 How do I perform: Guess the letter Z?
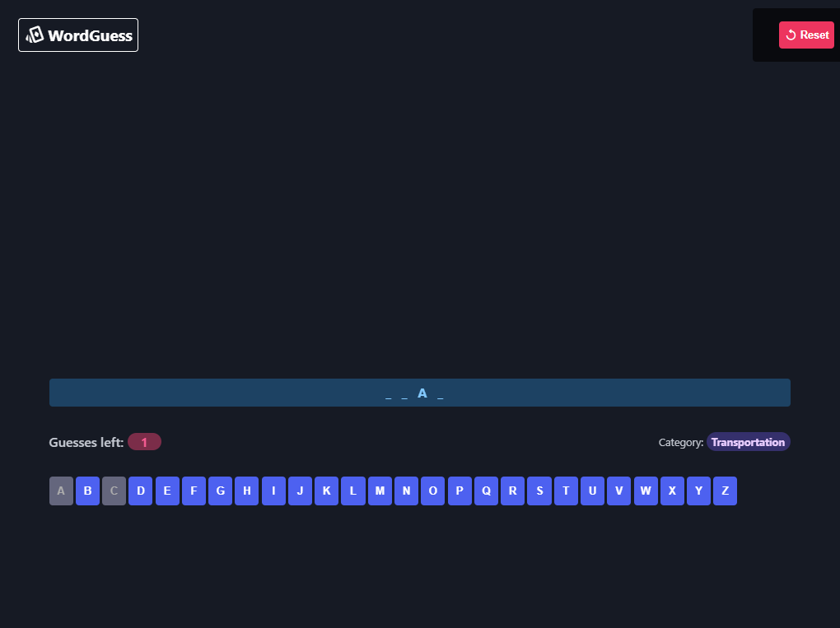[725, 491]
